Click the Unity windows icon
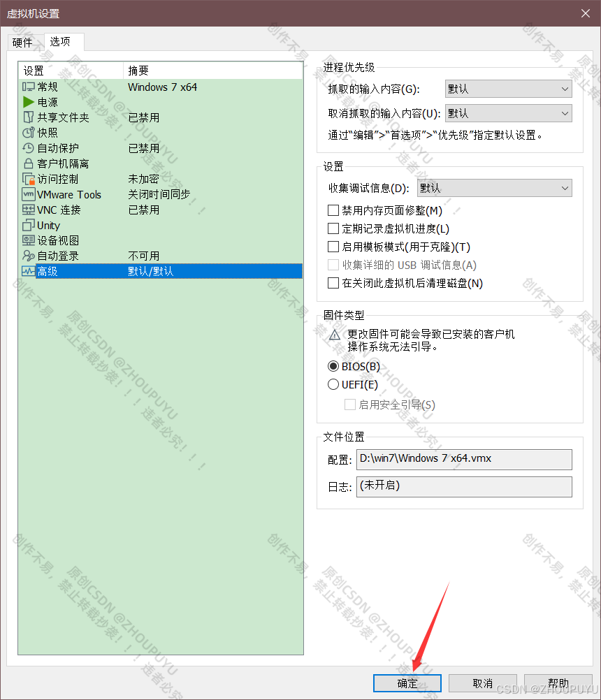 pyautogui.click(x=29, y=225)
